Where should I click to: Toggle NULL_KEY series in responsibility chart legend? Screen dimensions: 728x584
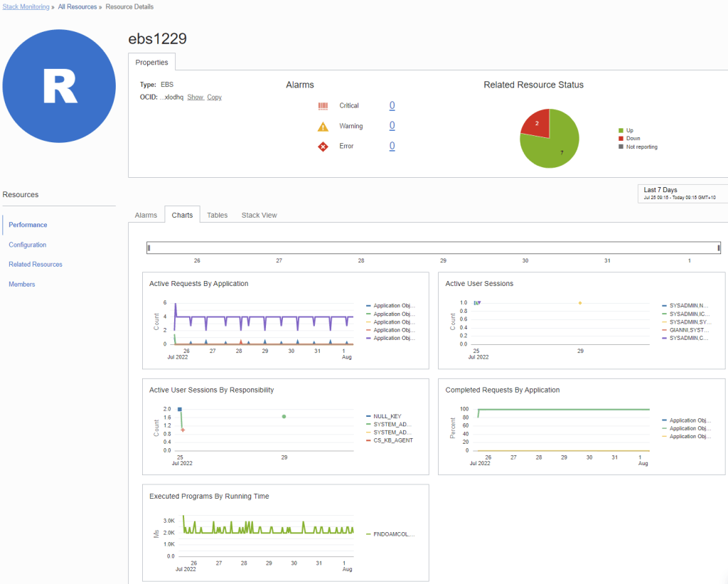pos(388,416)
